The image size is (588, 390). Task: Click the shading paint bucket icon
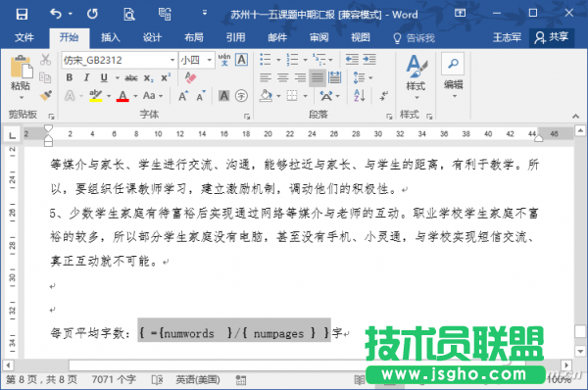pyautogui.click(x=266, y=96)
